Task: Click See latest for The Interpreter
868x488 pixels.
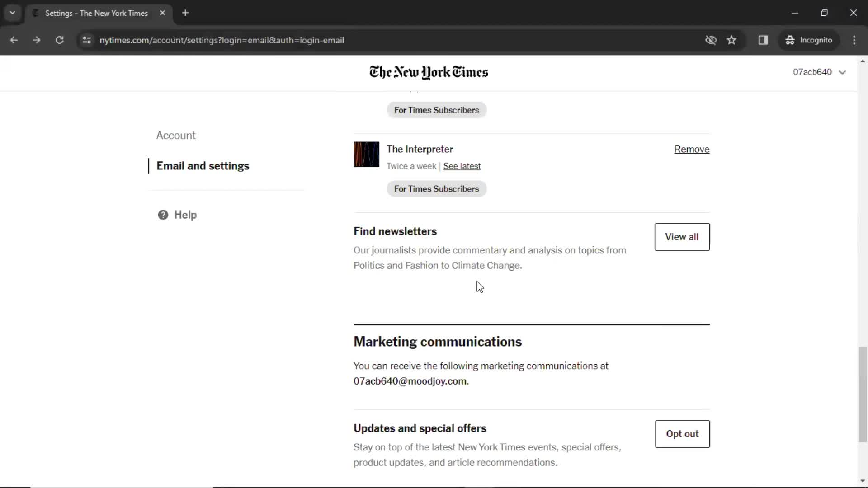Action: pyautogui.click(x=462, y=166)
